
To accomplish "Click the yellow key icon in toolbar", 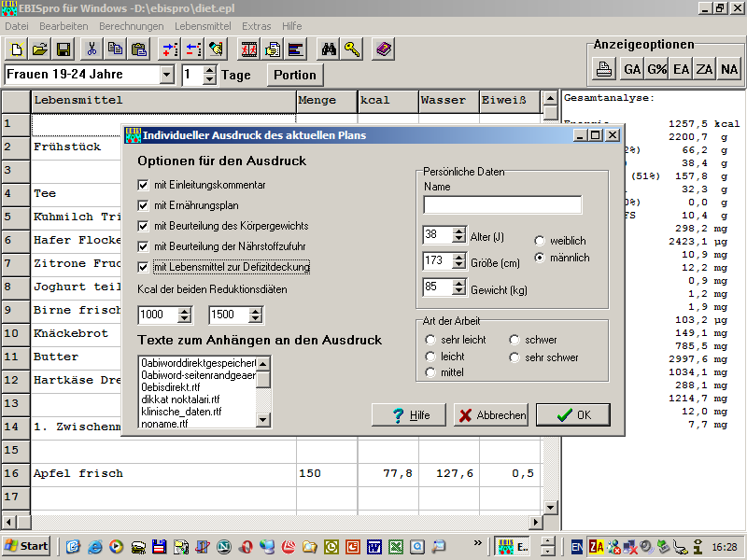I will point(351,49).
